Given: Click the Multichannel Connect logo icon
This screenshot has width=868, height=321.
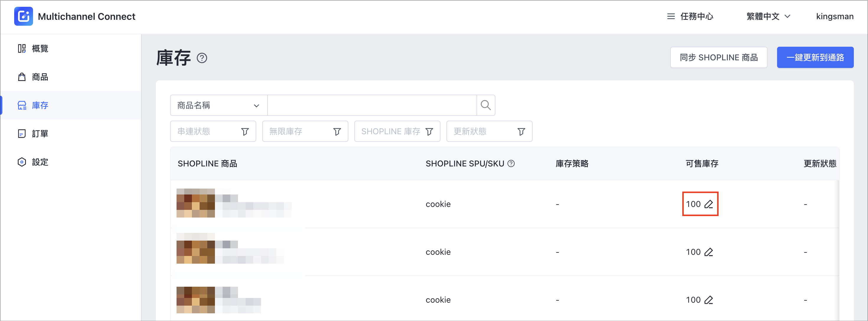Looking at the screenshot, I should [23, 16].
